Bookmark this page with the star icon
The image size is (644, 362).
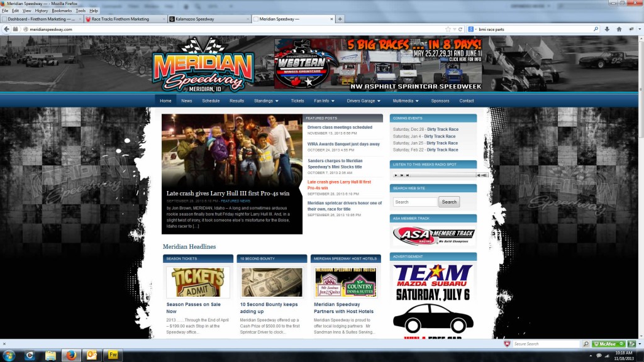[448, 29]
